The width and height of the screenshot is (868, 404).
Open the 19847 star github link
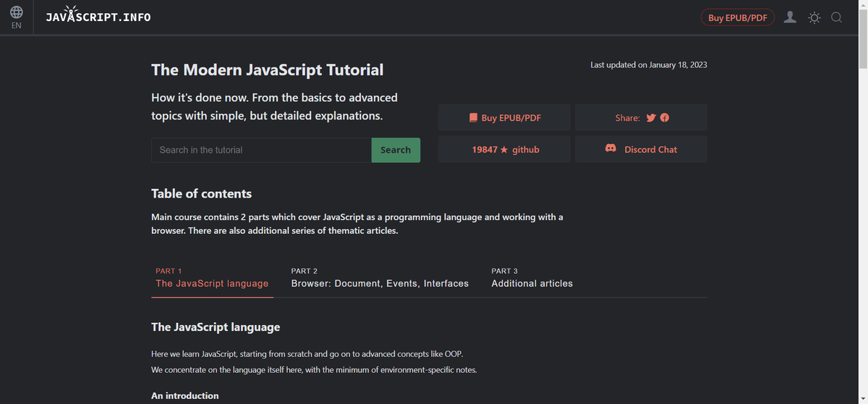click(505, 149)
